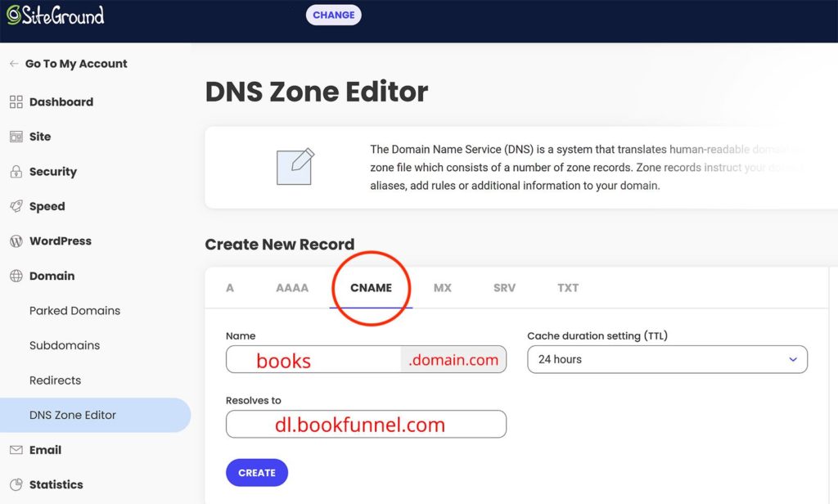
Task: Click the back arrow beside Go To My Account
Action: pyautogui.click(x=14, y=64)
